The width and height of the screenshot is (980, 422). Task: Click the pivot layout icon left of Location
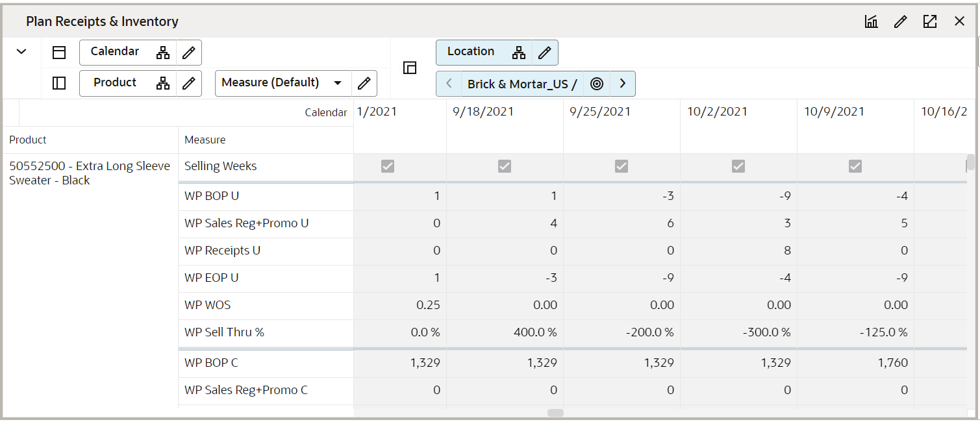pyautogui.click(x=410, y=68)
